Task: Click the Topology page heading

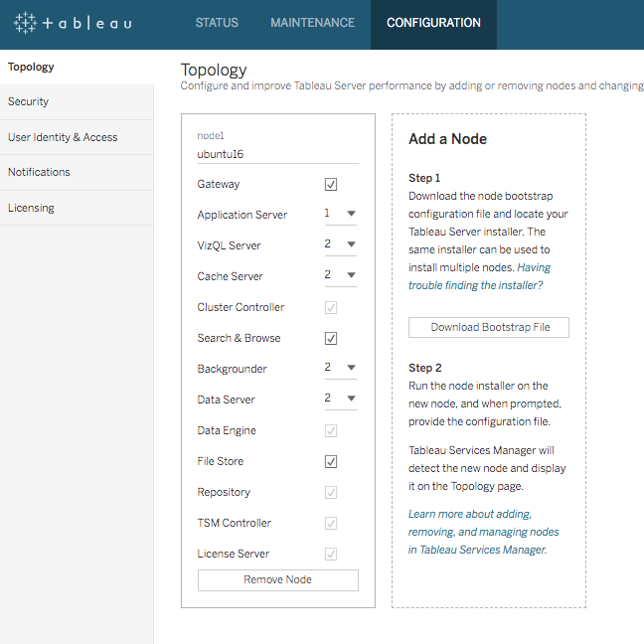Action: 214,71
